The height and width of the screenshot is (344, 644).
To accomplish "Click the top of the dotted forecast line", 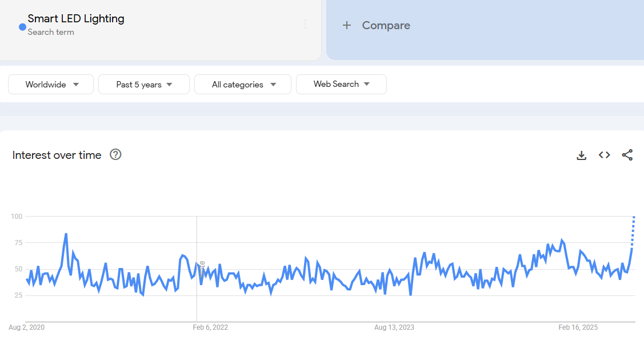I will 634,218.
